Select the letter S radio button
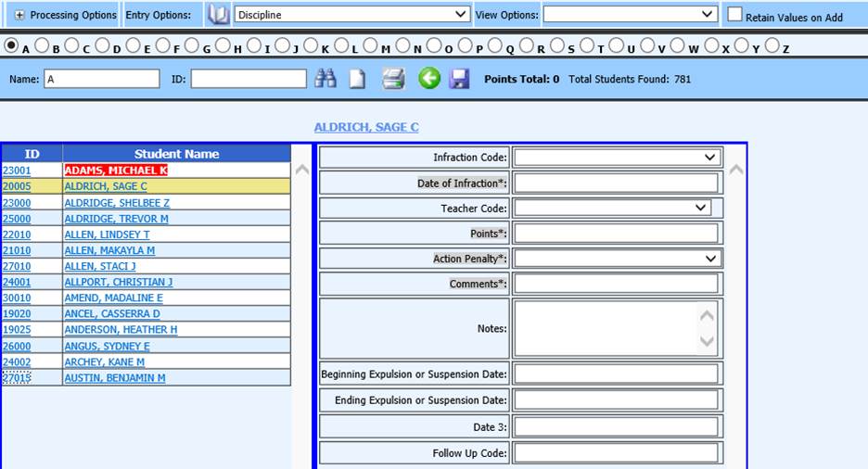The image size is (868, 469). [557, 45]
